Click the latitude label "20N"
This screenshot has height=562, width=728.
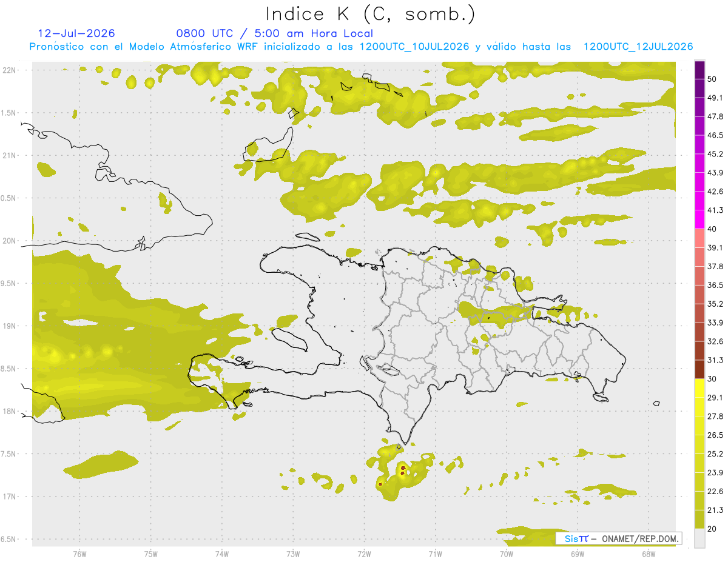point(9,241)
